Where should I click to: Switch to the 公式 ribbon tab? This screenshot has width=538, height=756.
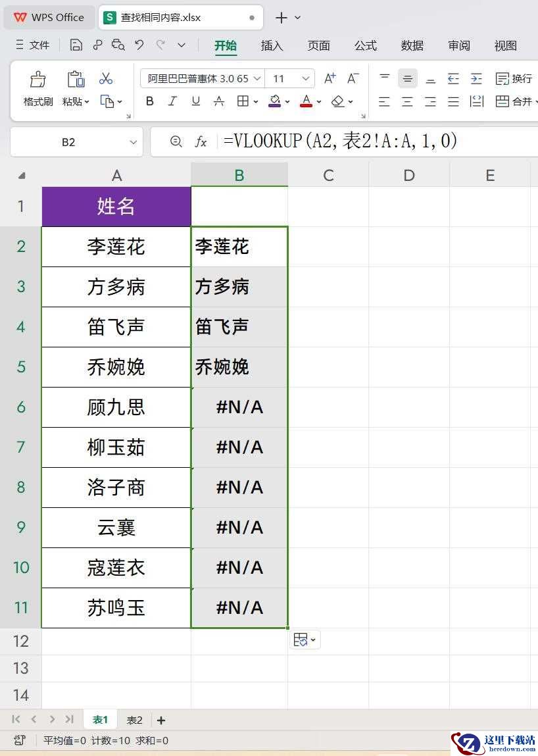click(x=366, y=46)
